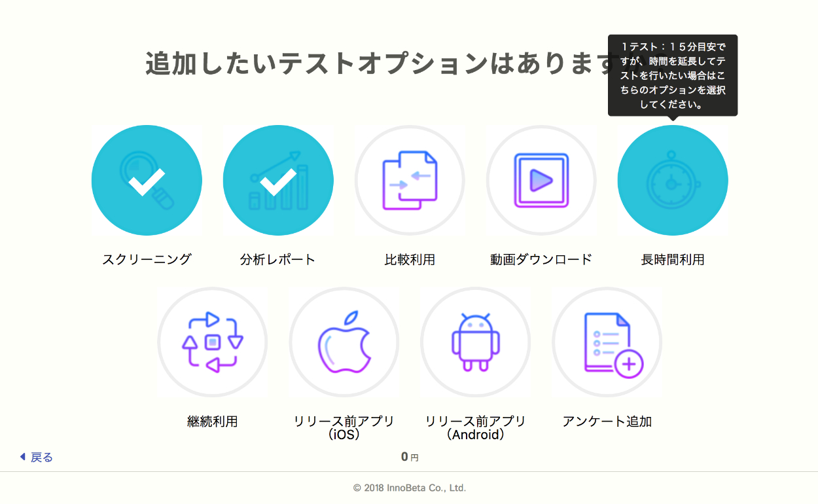Click the 継続利用 label text
This screenshot has height=504, width=818.
click(x=213, y=422)
